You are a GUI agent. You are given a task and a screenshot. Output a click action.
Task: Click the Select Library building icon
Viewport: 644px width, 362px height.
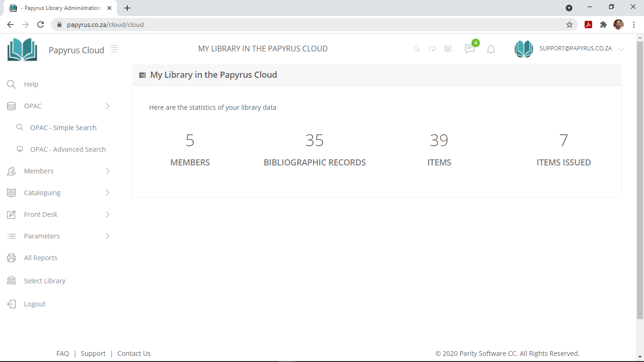[11, 280]
